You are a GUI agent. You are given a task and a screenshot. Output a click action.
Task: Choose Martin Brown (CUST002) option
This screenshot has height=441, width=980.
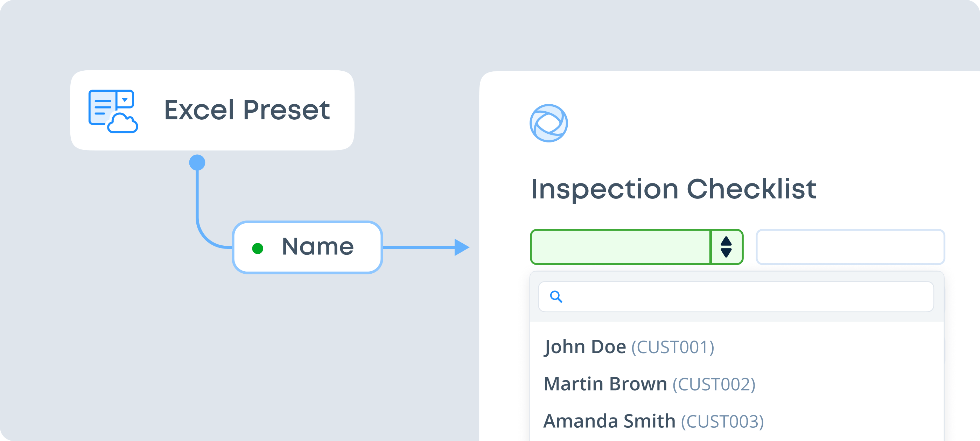coord(649,384)
